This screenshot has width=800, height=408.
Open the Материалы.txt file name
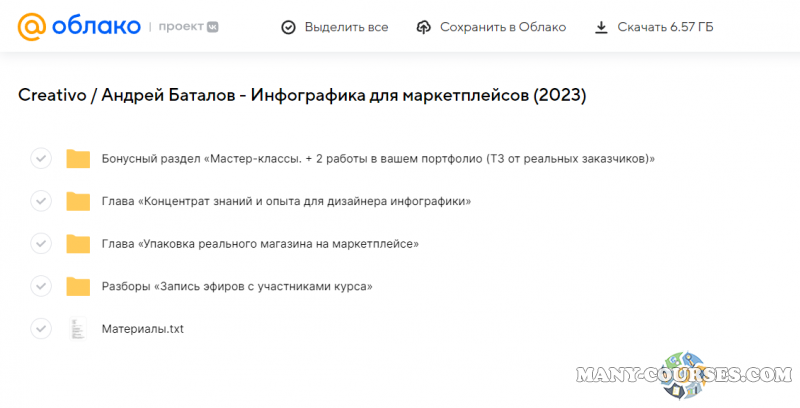(143, 329)
